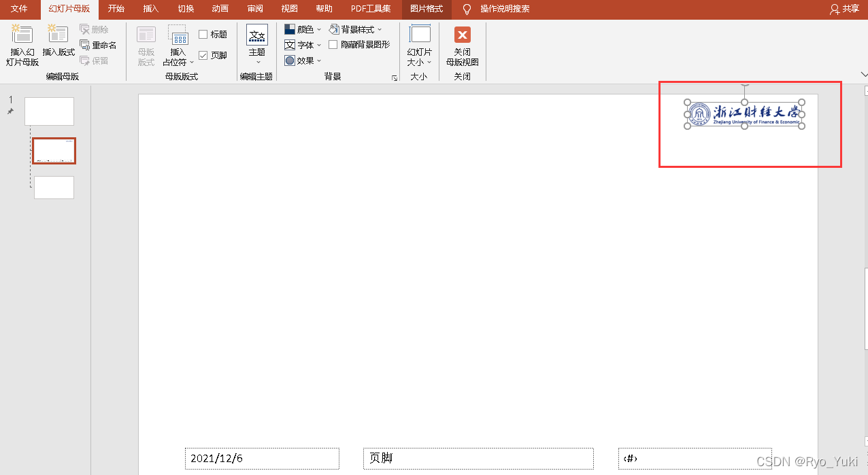Open the Fonts (字体) dropdown
868x475 pixels.
pyautogui.click(x=303, y=45)
